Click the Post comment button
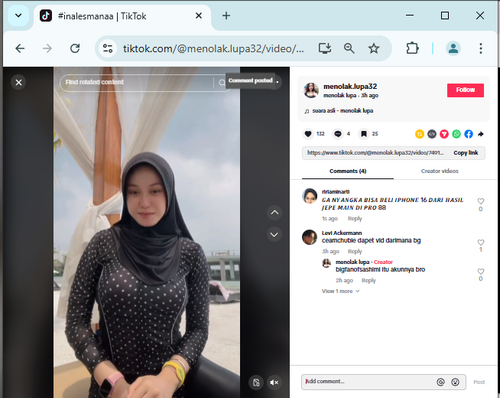Image resolution: width=500 pixels, height=398 pixels. click(479, 382)
